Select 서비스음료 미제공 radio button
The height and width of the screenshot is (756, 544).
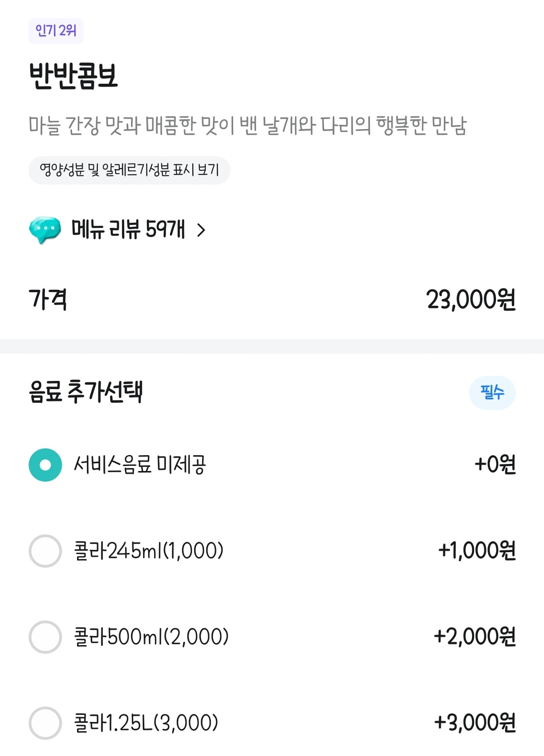45,465
